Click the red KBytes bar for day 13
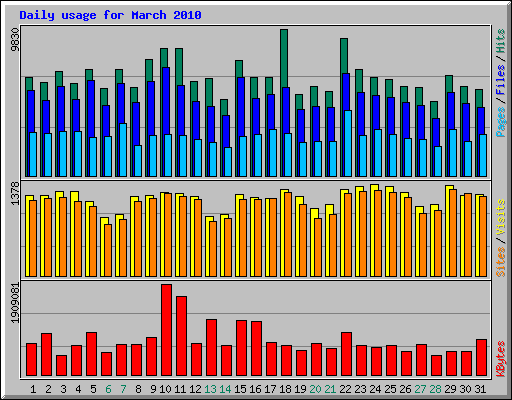512x400 pixels. pyautogui.click(x=211, y=348)
